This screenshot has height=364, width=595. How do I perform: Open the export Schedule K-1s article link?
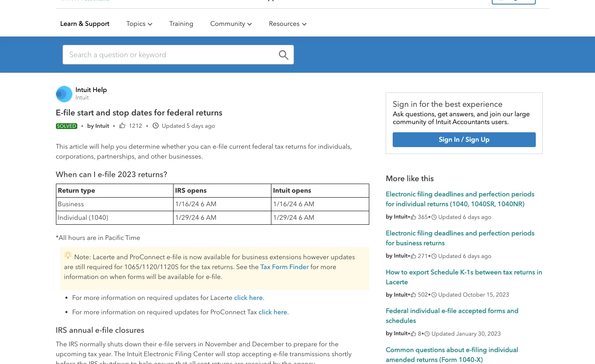pyautogui.click(x=464, y=277)
